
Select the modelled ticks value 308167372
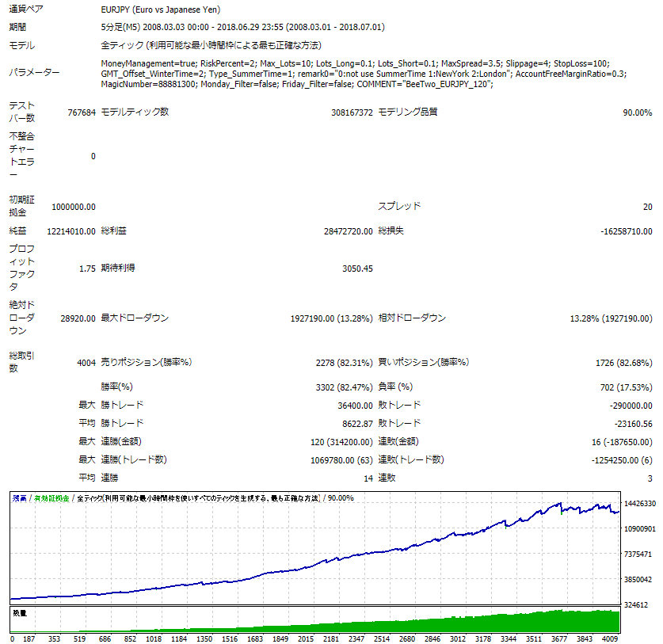(352, 112)
